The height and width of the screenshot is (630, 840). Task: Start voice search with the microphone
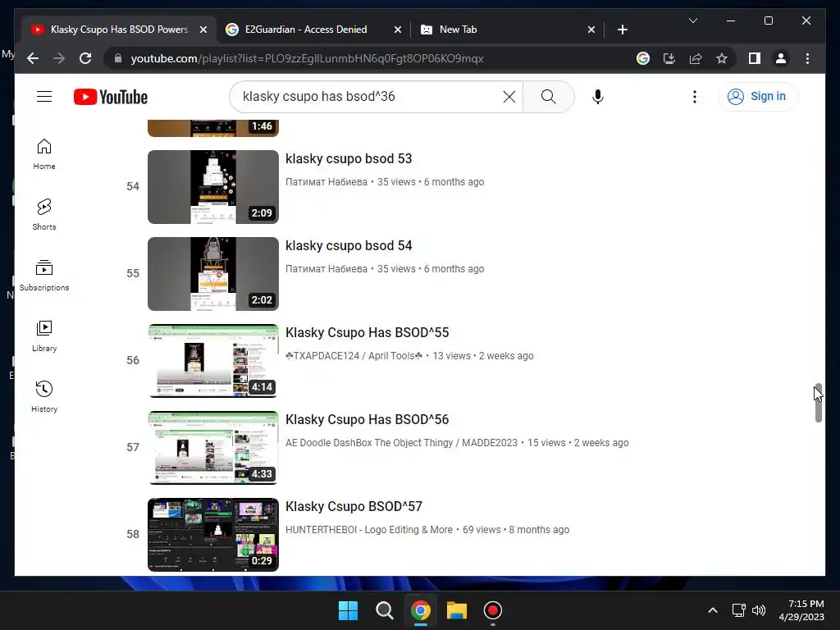598,97
